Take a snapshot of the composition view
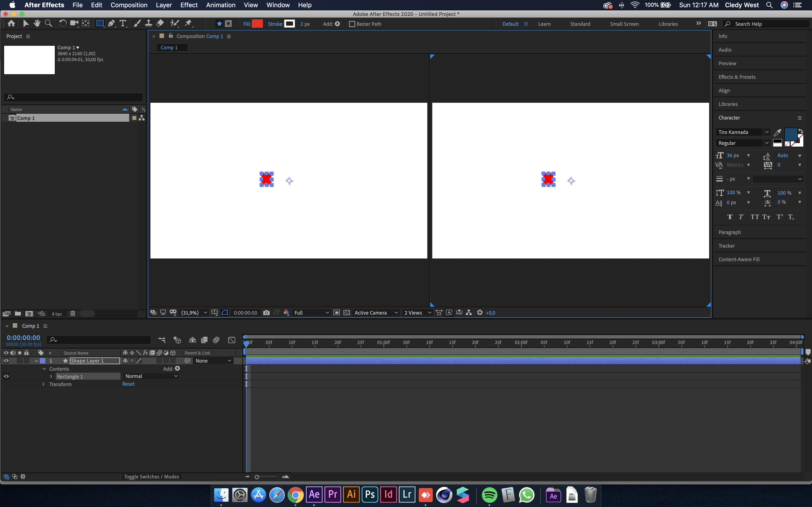 (267, 313)
